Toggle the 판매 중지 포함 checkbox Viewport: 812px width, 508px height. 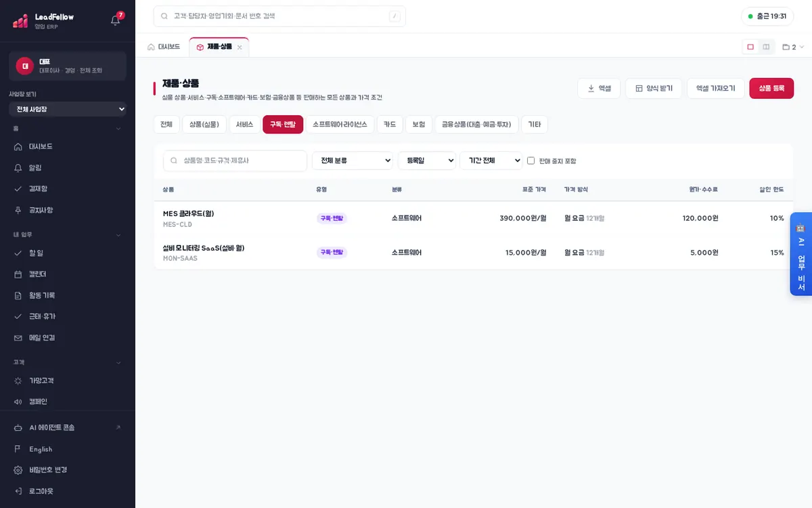coord(531,161)
